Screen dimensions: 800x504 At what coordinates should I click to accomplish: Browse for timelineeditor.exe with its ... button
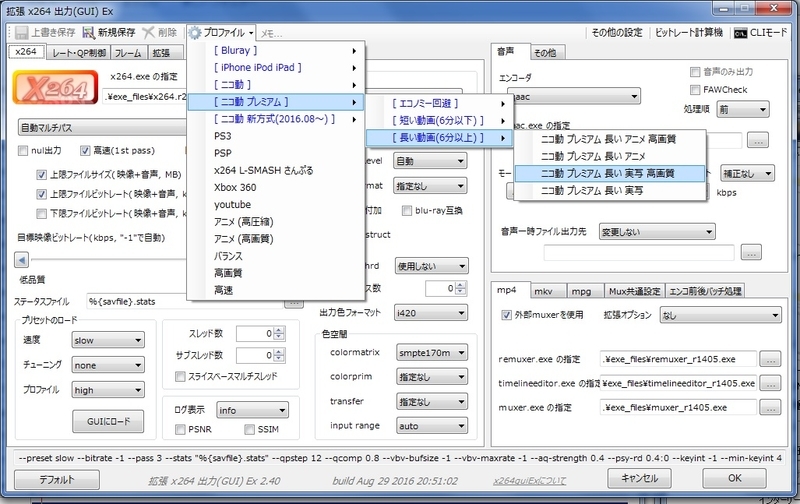(x=770, y=383)
